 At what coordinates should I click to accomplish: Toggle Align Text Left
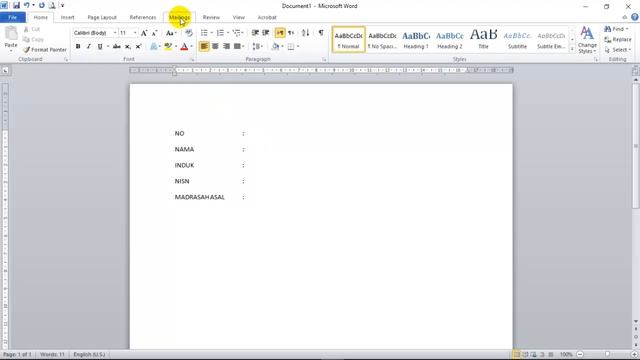click(x=204, y=47)
